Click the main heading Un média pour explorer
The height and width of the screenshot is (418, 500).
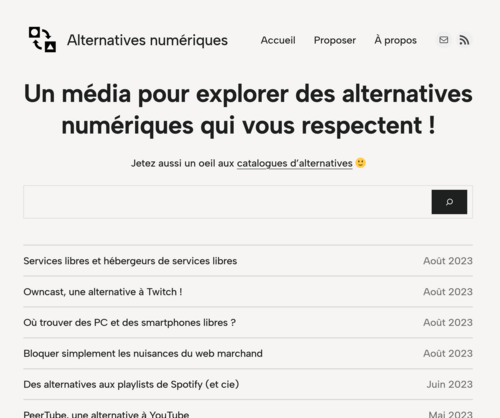pyautogui.click(x=248, y=110)
